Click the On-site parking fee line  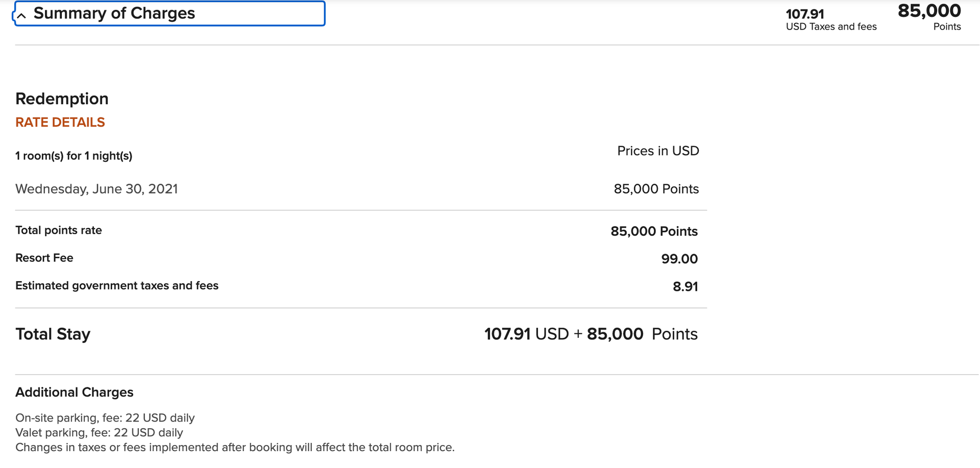coord(105,417)
